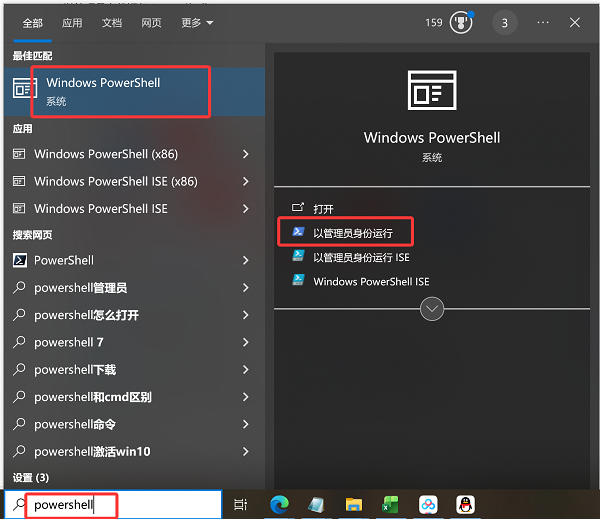This screenshot has height=519, width=600.
Task: Expand arrow for powershell下载
Action: tap(246, 370)
